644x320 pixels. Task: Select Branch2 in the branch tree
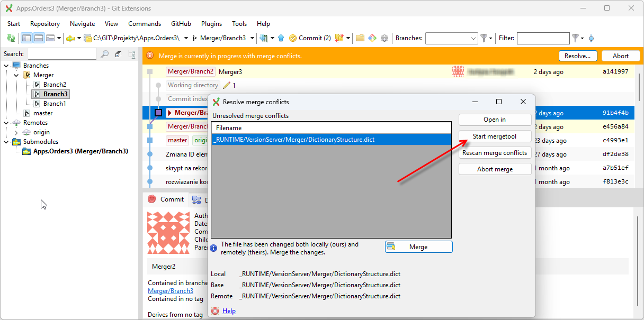click(55, 85)
